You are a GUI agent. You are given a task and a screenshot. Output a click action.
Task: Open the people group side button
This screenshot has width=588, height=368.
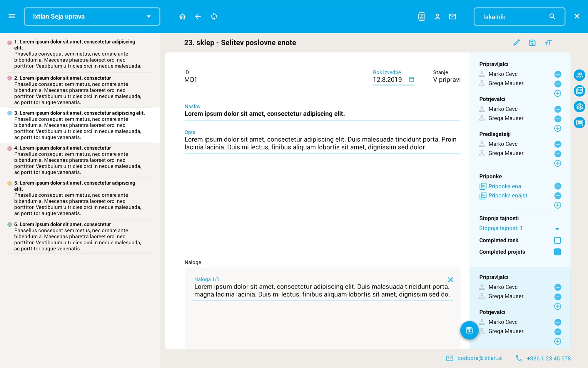coord(579,75)
